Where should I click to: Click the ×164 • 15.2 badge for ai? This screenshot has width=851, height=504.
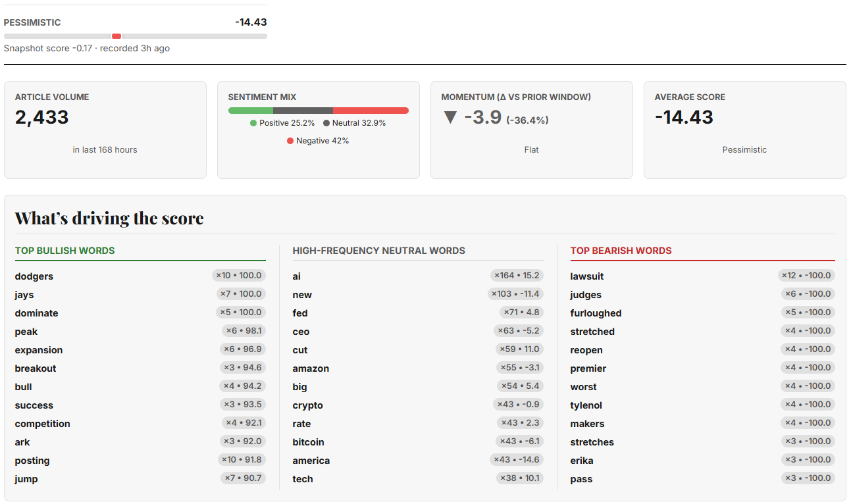[x=517, y=276]
